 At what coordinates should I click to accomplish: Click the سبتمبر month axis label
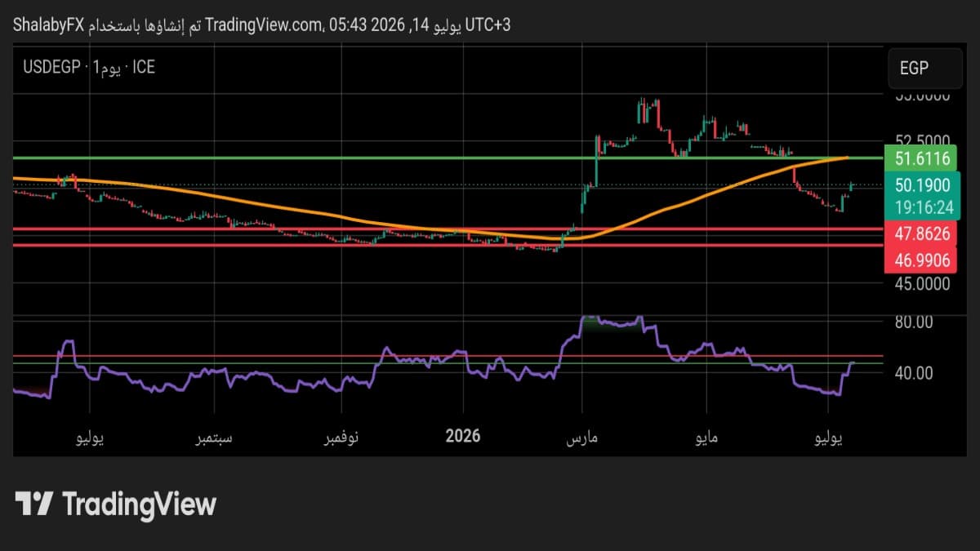pyautogui.click(x=211, y=439)
